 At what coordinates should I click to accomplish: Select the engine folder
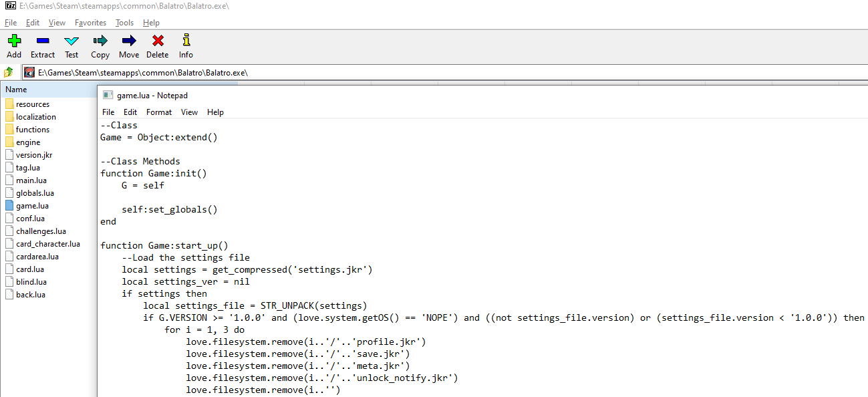[28, 142]
